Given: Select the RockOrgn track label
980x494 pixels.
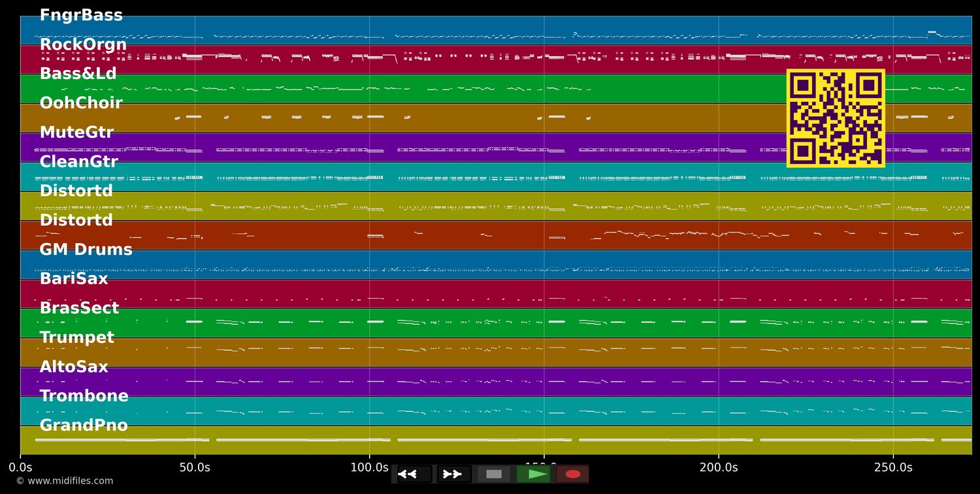Looking at the screenshot, I should click(x=84, y=44).
